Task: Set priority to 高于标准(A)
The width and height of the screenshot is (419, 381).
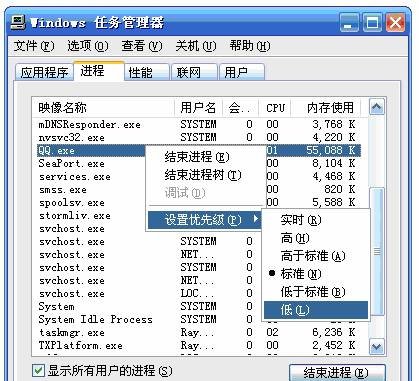Action: (316, 256)
